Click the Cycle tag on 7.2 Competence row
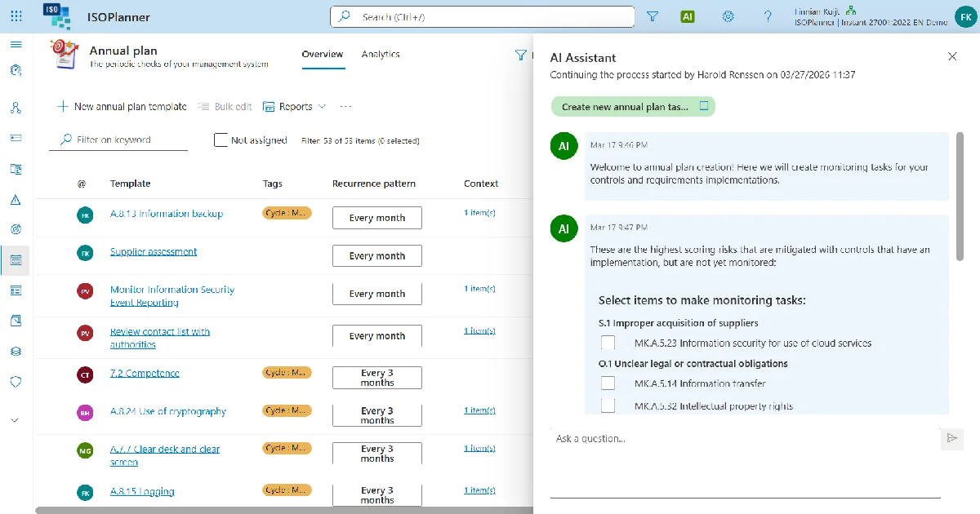Image resolution: width=980 pixels, height=514 pixels. (287, 373)
